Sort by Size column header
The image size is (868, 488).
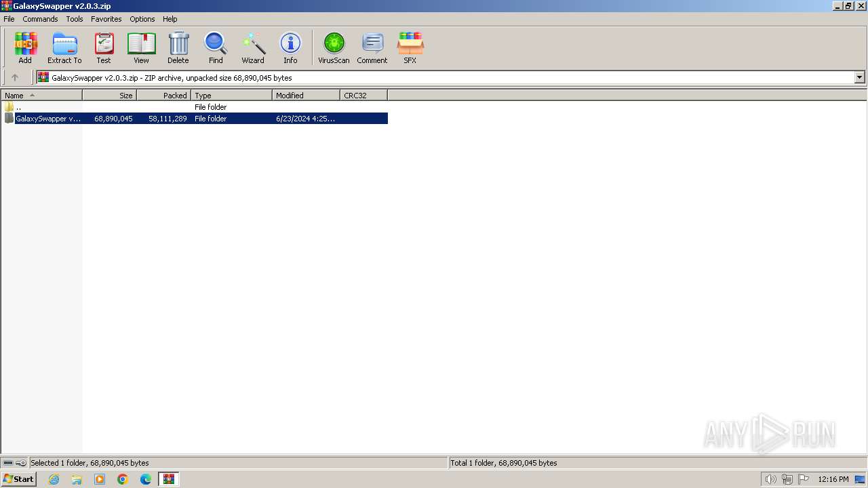[109, 96]
